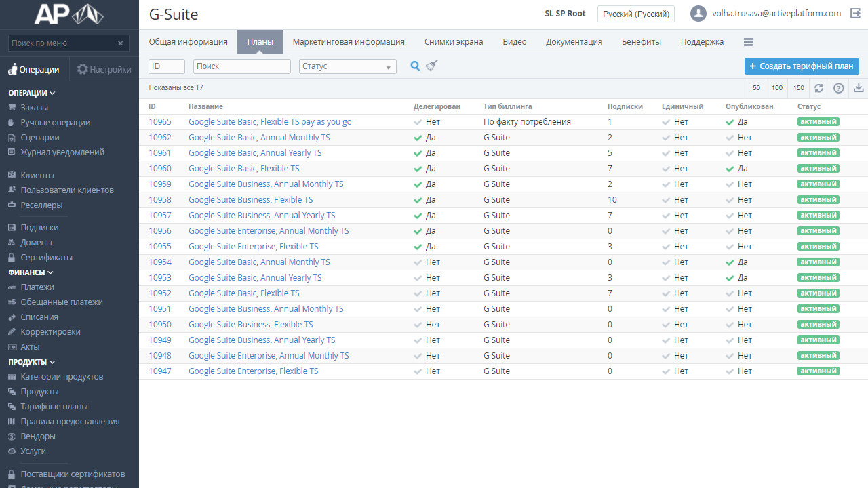Open the Статус filter dropdown
This screenshot has height=488, width=868.
click(348, 66)
